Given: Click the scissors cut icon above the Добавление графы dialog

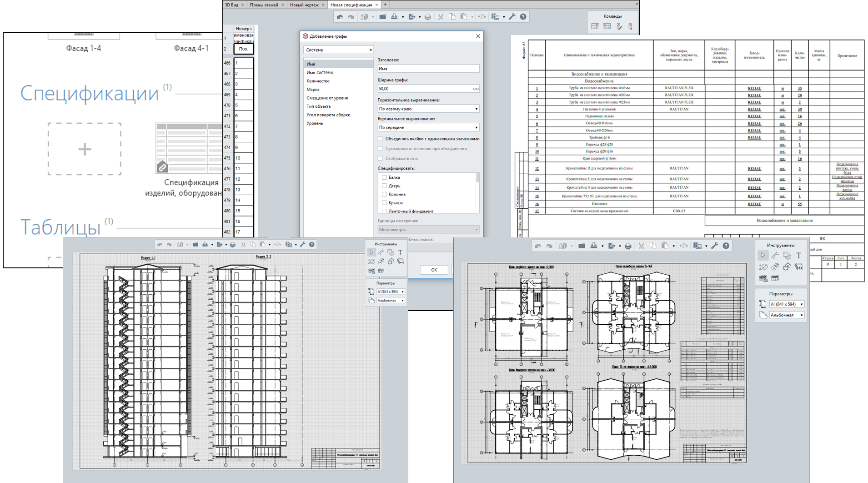Looking at the screenshot, I should [x=440, y=17].
